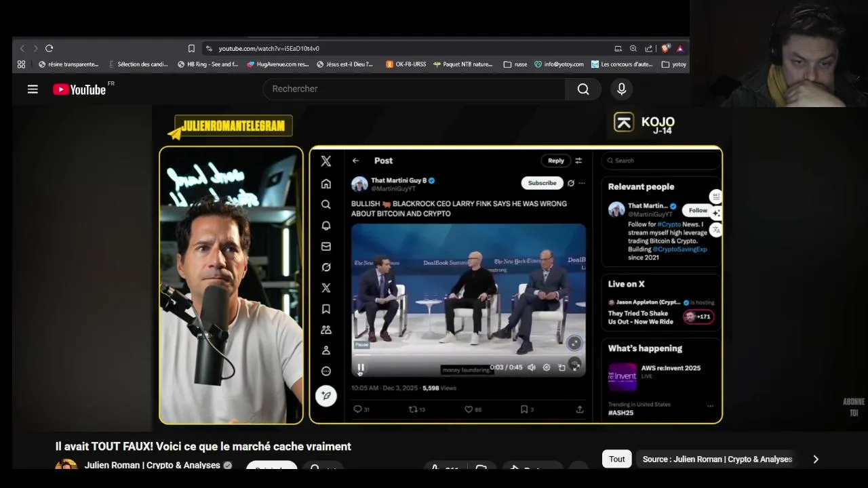The image size is (868, 488).
Task: Open the post view options sliders icon
Action: click(x=578, y=161)
